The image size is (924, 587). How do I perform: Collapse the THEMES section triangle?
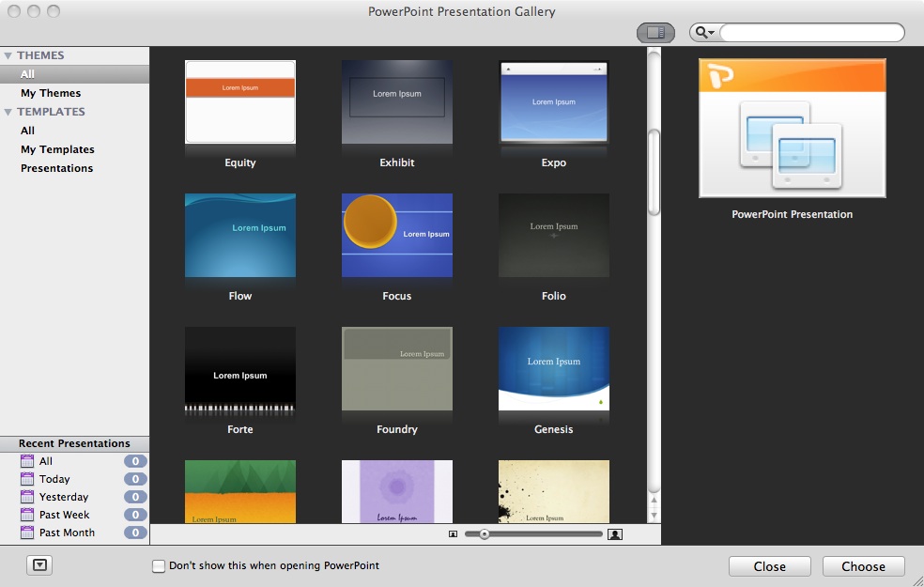pos(8,55)
